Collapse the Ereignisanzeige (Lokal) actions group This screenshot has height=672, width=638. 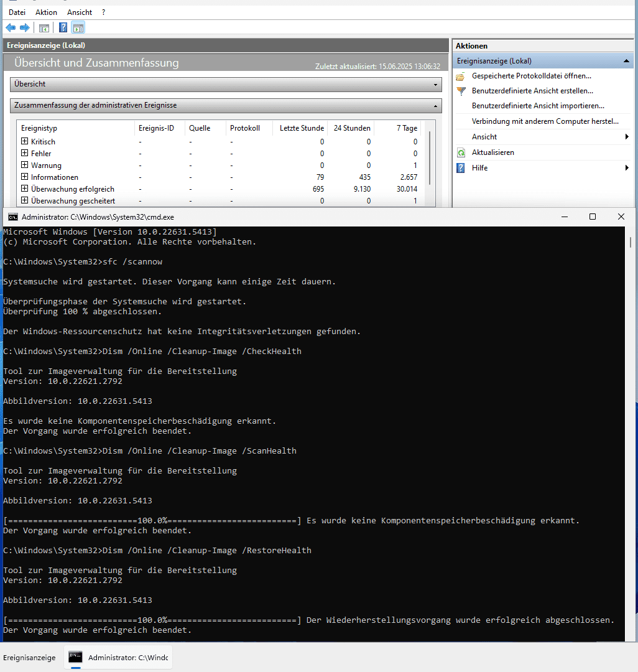[x=626, y=61]
